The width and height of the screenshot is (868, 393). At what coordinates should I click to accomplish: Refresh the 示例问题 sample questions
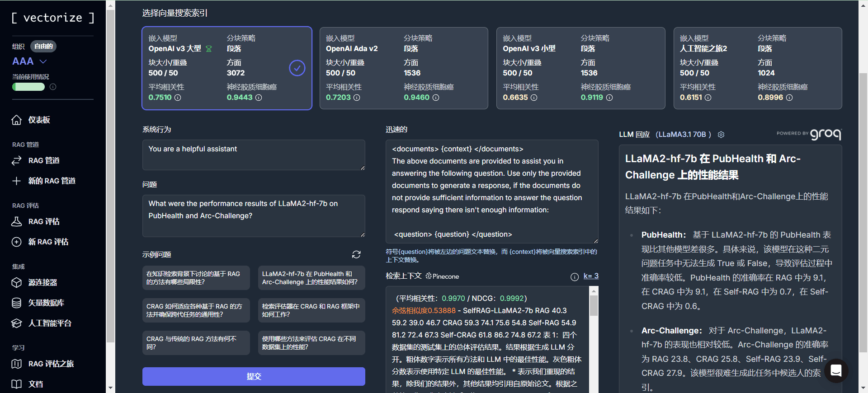(356, 254)
